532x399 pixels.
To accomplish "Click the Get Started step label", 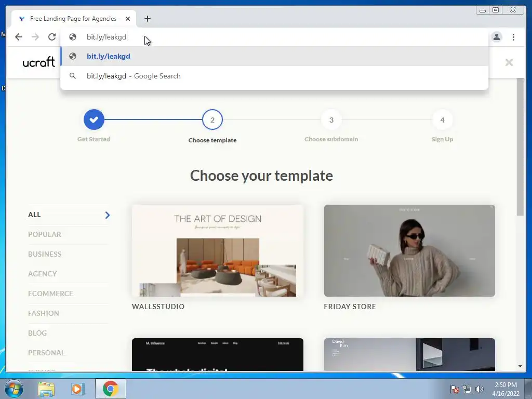I will [x=94, y=139].
